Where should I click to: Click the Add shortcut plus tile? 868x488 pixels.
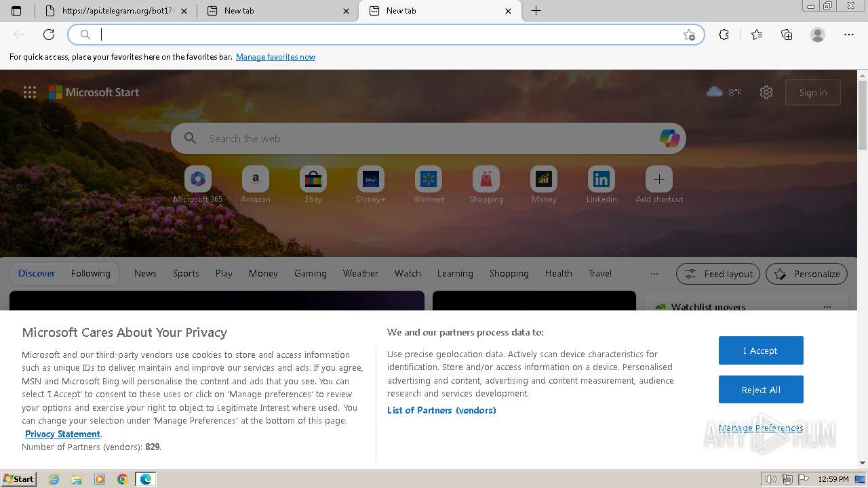coord(659,184)
